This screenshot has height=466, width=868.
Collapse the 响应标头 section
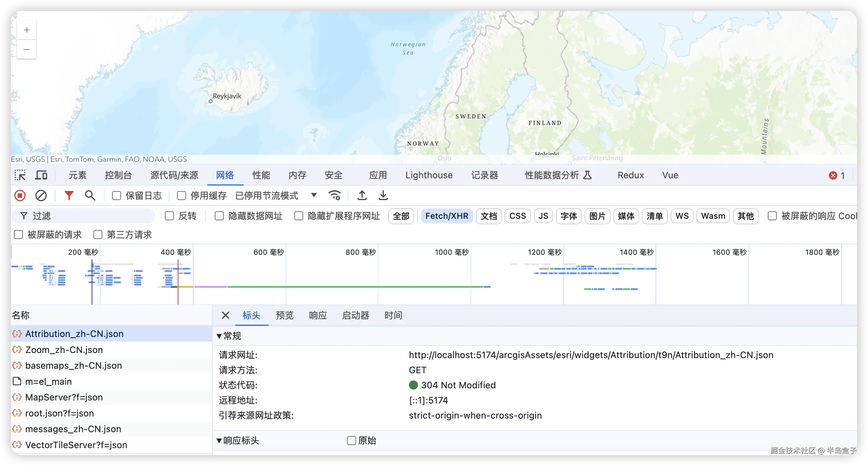point(219,441)
